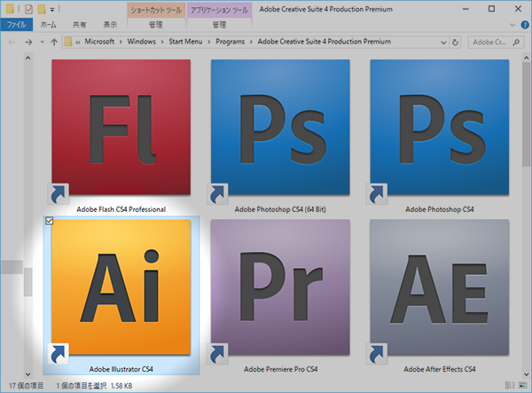Image resolution: width=532 pixels, height=393 pixels.
Task: Click navigation pane scroll up arrow
Action: 28,58
